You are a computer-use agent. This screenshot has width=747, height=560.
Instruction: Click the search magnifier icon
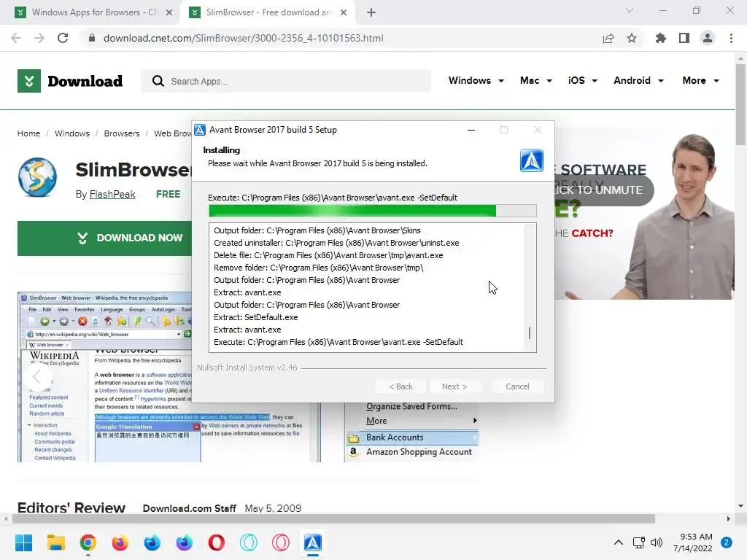[x=158, y=81]
